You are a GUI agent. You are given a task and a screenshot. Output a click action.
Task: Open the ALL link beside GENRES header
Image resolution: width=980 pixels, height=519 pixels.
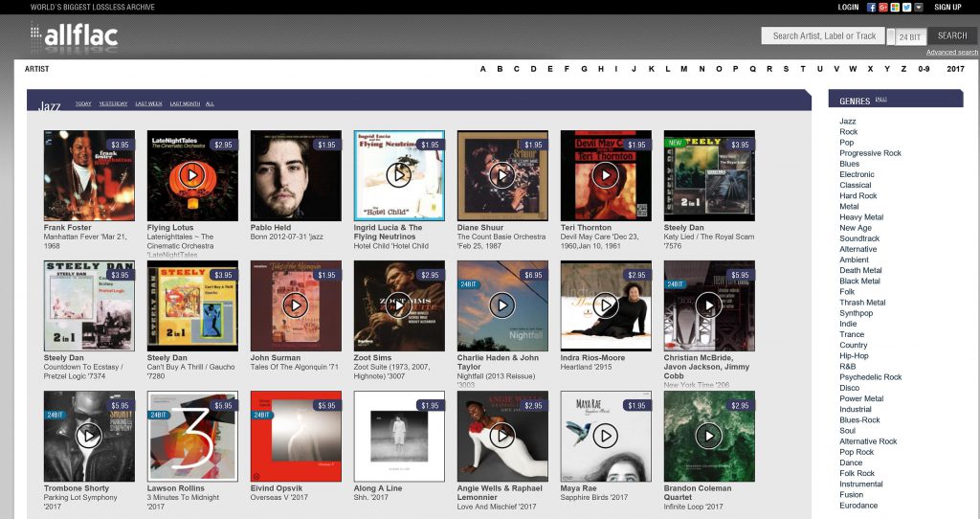[881, 99]
